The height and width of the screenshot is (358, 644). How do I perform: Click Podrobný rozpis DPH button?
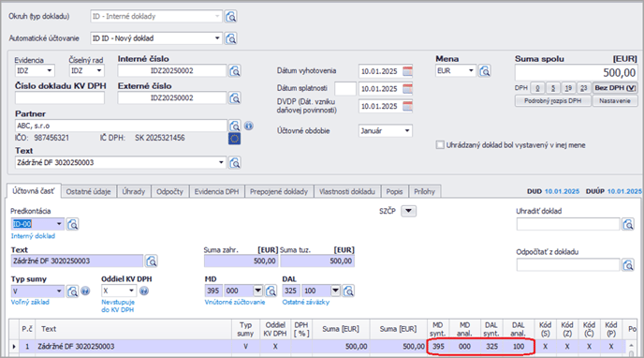tap(553, 100)
